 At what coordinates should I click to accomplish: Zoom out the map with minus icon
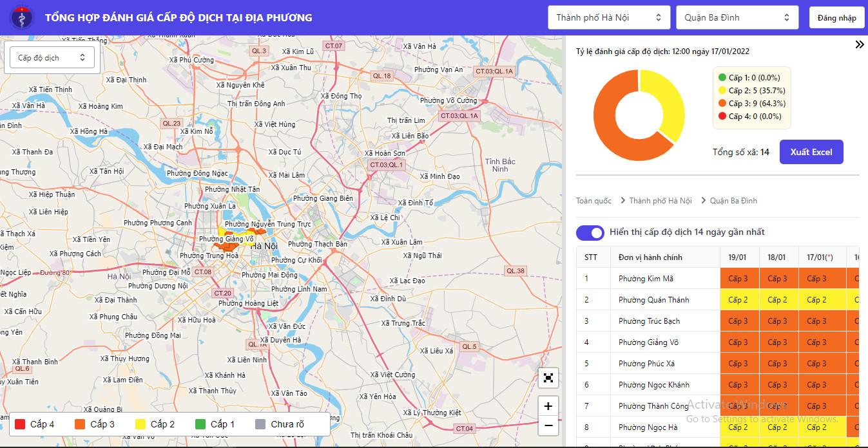click(x=548, y=425)
